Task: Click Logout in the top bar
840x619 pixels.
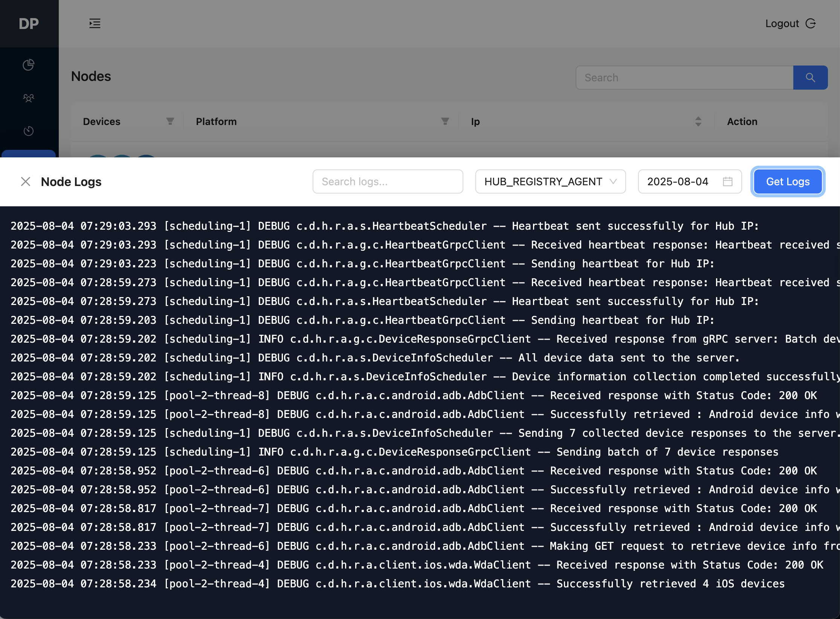Action: pyautogui.click(x=782, y=23)
